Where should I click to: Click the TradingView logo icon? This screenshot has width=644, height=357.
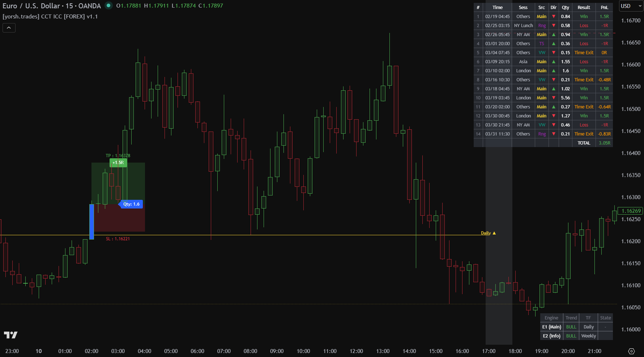10,335
